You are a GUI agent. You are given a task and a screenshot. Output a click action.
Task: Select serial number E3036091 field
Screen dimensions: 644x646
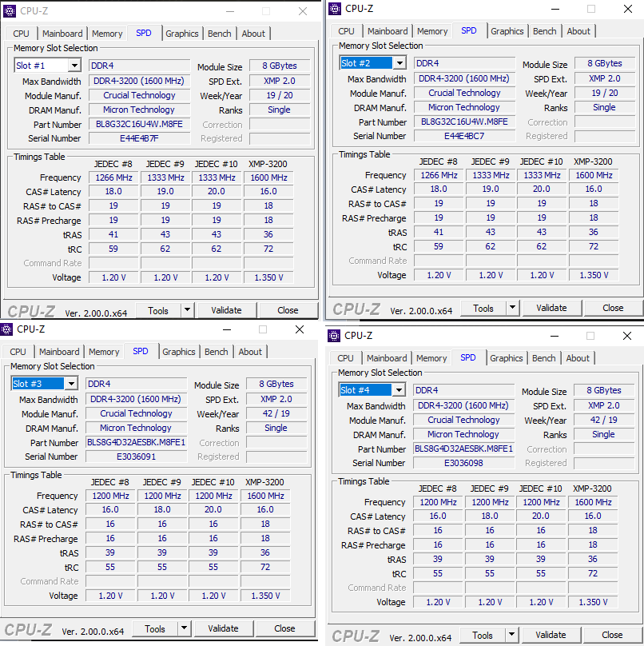tap(136, 457)
